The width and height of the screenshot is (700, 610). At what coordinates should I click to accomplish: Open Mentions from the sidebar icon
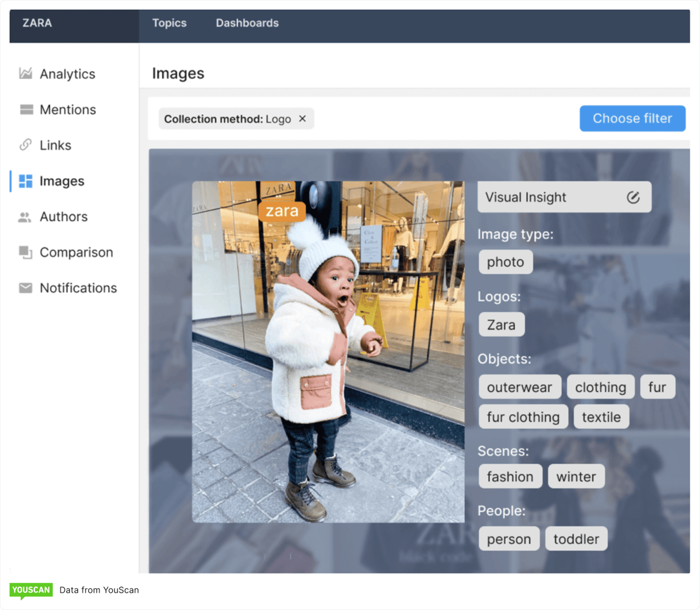pyautogui.click(x=26, y=109)
